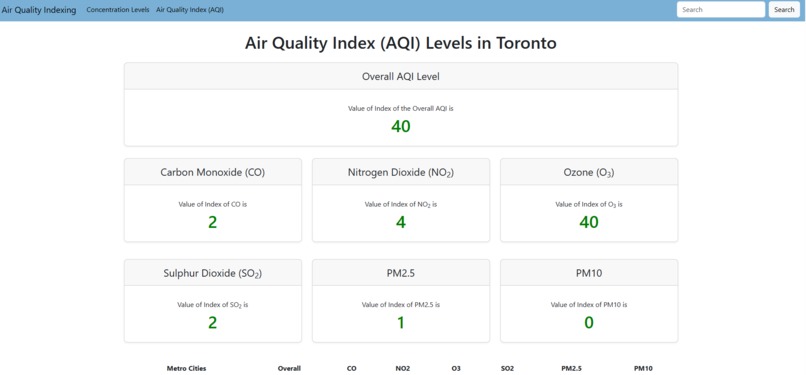The image size is (806, 375).
Task: Click the NO2 index value 4
Action: tap(401, 222)
